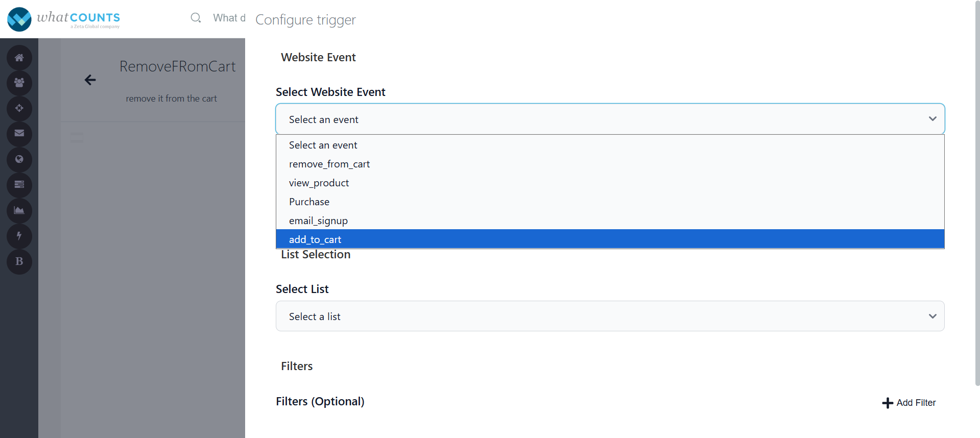
Task: Choose remove_from_cart from event list
Action: click(329, 164)
